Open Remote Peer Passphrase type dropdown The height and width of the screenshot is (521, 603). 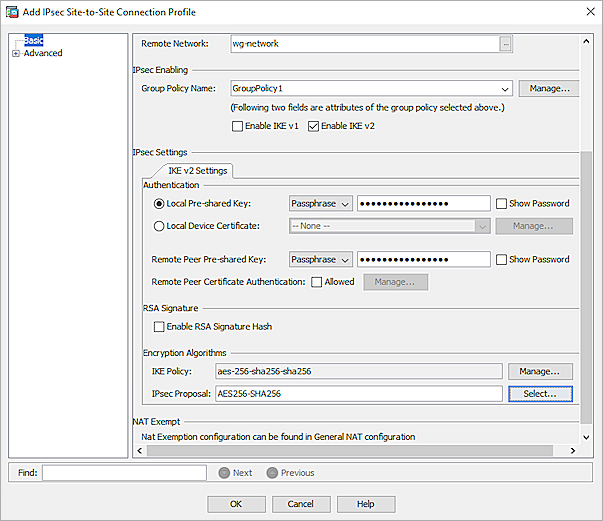click(321, 260)
